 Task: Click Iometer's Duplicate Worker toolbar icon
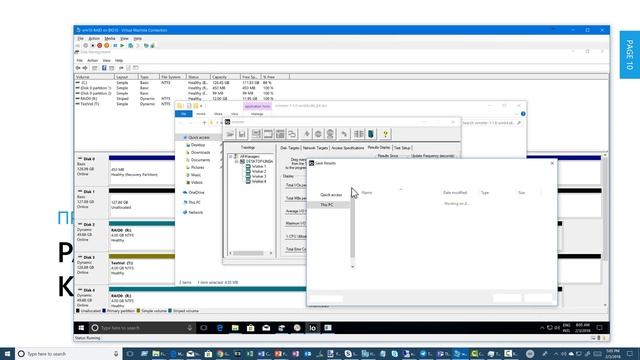pos(292,134)
